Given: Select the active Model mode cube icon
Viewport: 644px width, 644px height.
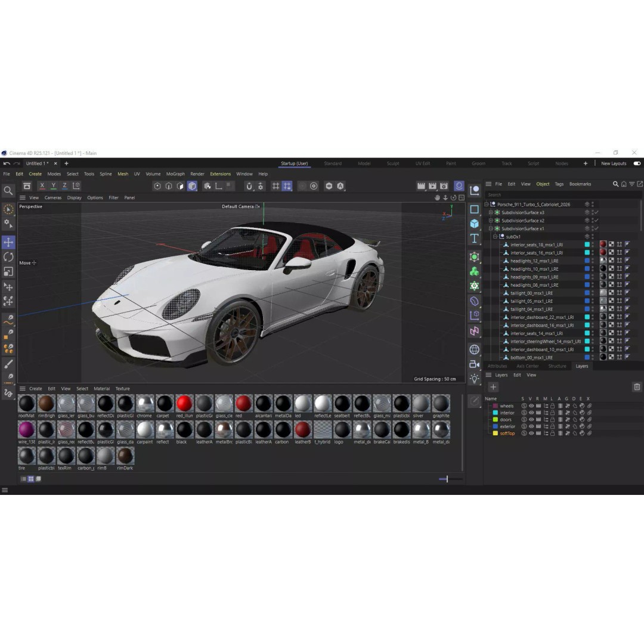Looking at the screenshot, I should point(192,186).
